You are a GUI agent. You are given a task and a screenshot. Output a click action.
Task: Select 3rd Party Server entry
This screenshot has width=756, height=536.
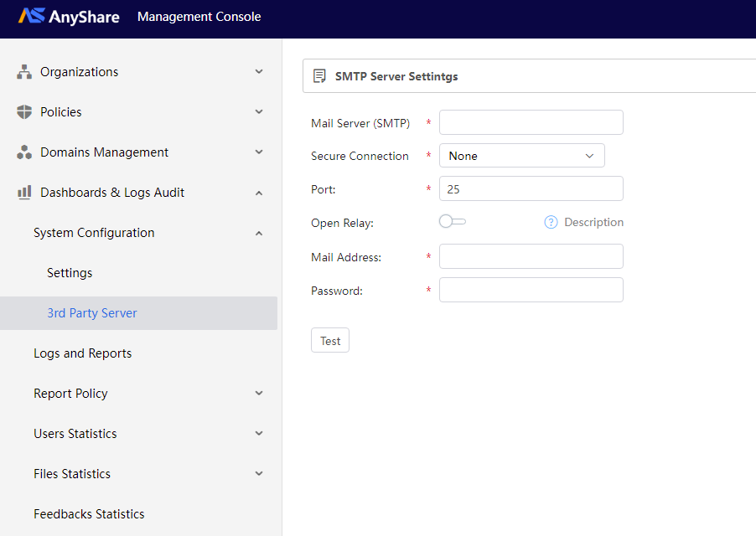139,313
